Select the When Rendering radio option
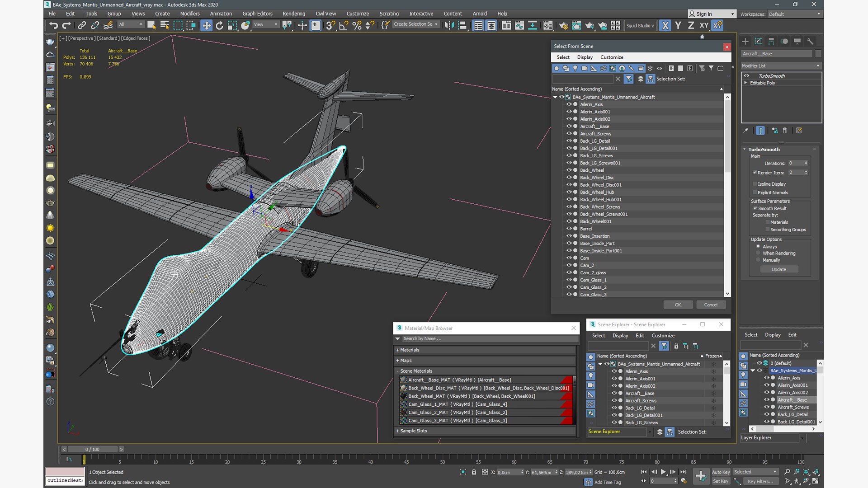 (758, 253)
